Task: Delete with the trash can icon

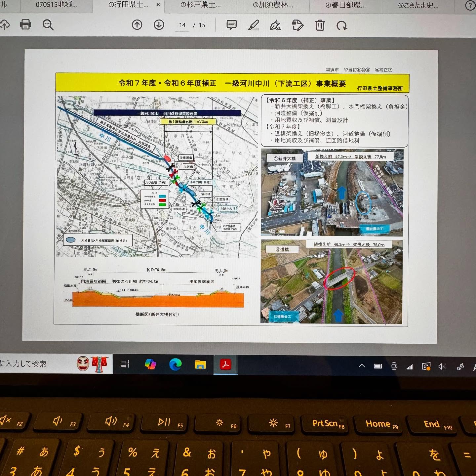Action: pyautogui.click(x=320, y=25)
